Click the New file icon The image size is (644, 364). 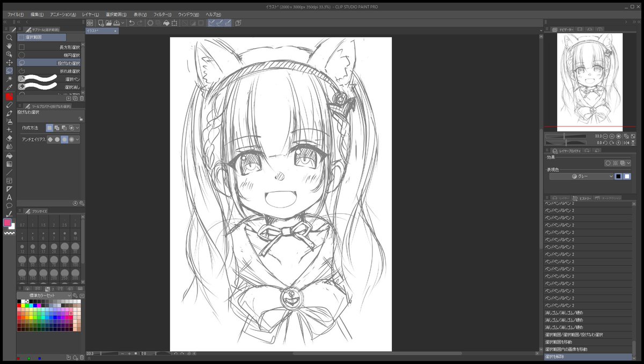[101, 23]
